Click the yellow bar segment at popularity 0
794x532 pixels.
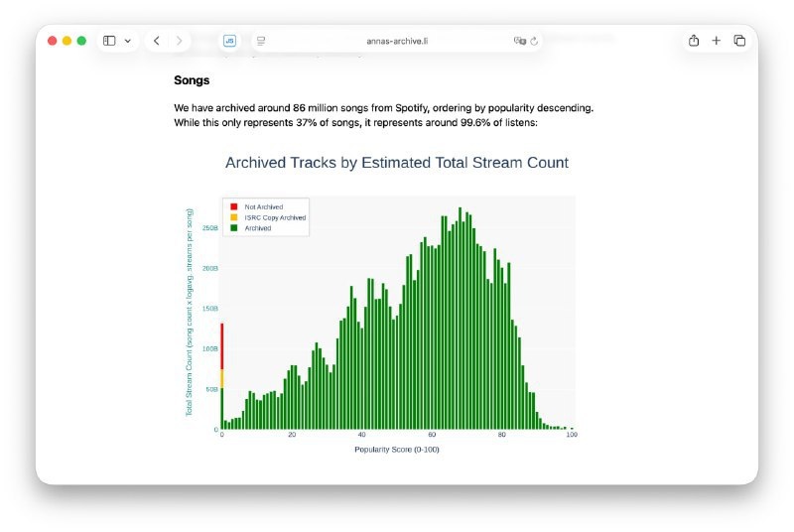coord(221,378)
